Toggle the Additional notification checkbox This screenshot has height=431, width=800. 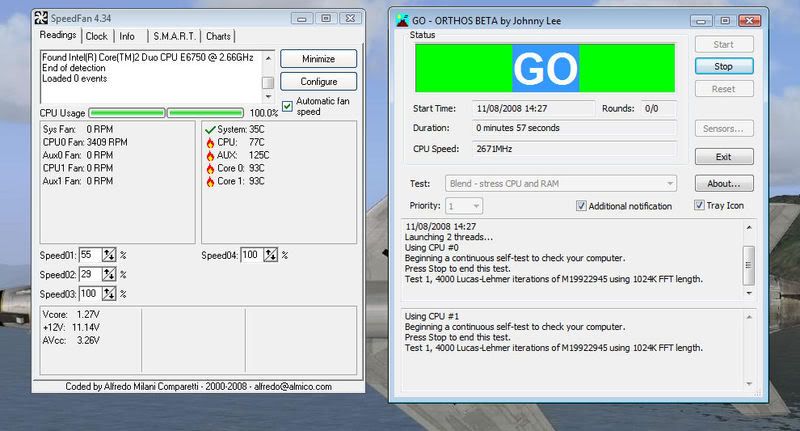coord(581,206)
